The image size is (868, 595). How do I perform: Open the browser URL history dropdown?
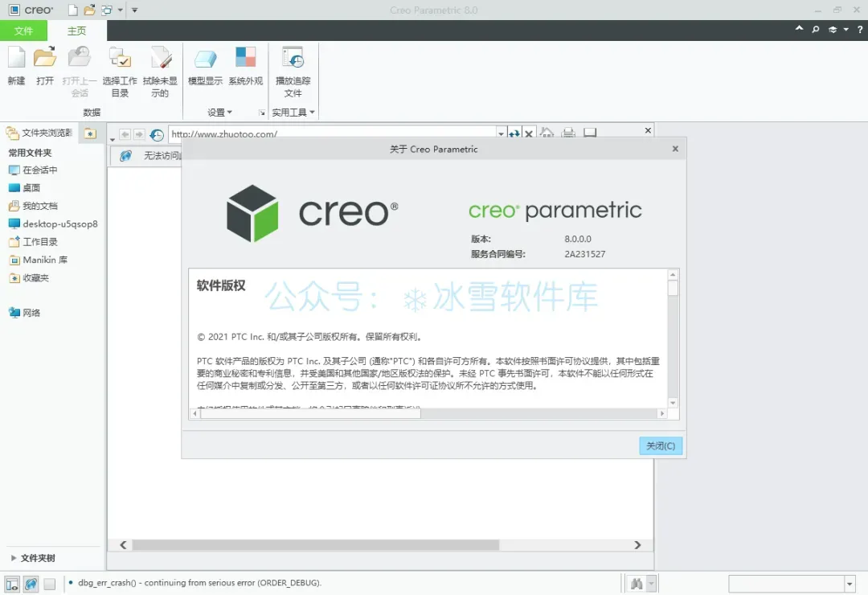pos(501,133)
